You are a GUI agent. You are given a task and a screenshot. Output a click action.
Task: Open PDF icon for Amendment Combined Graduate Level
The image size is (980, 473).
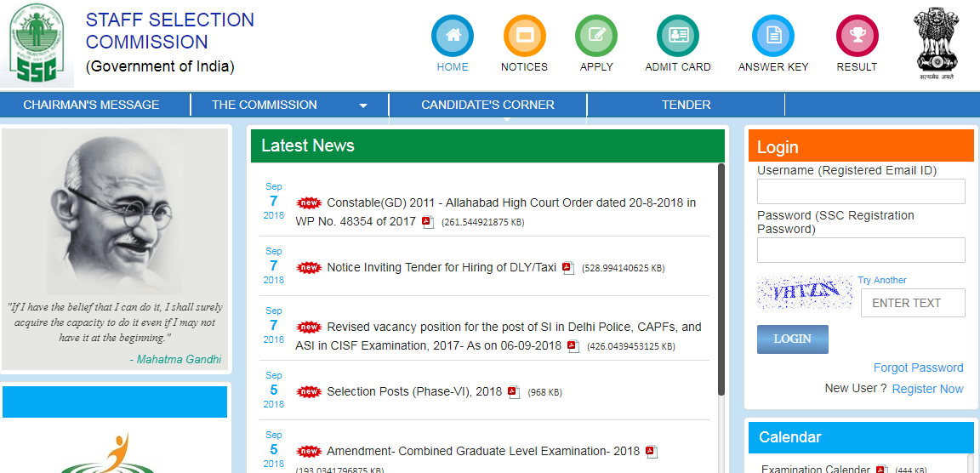[652, 452]
